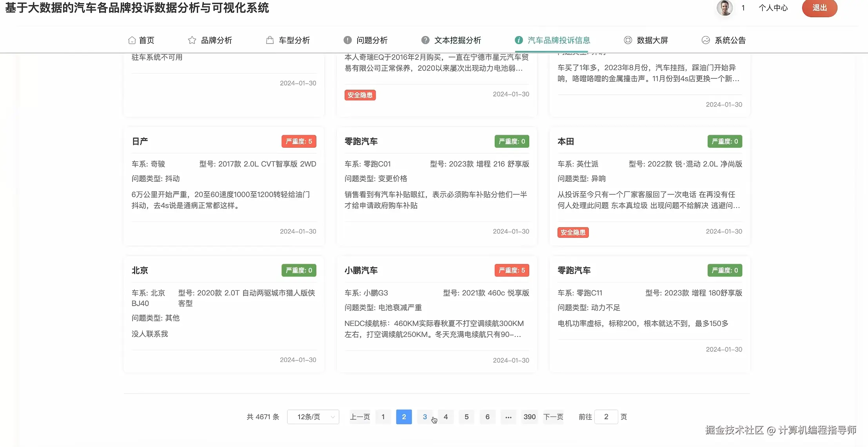Screen dimensions: 868x447
Task: Switch to the 数据大屏 tab
Action: pos(652,40)
